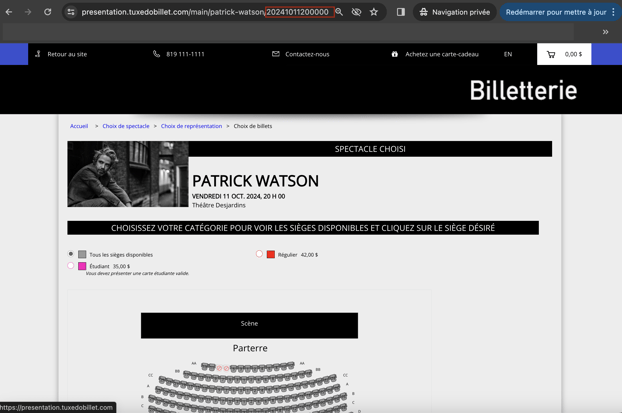Bookmark this page with the star icon

click(x=374, y=12)
